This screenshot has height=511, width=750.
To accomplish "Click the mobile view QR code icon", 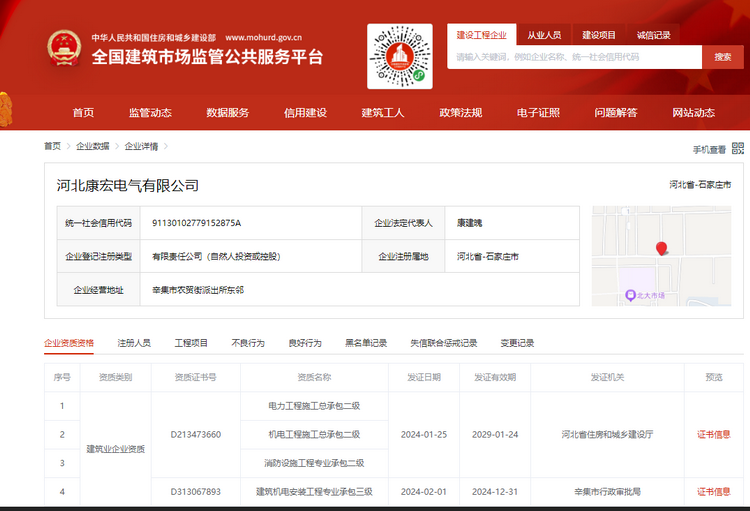I will [x=738, y=148].
